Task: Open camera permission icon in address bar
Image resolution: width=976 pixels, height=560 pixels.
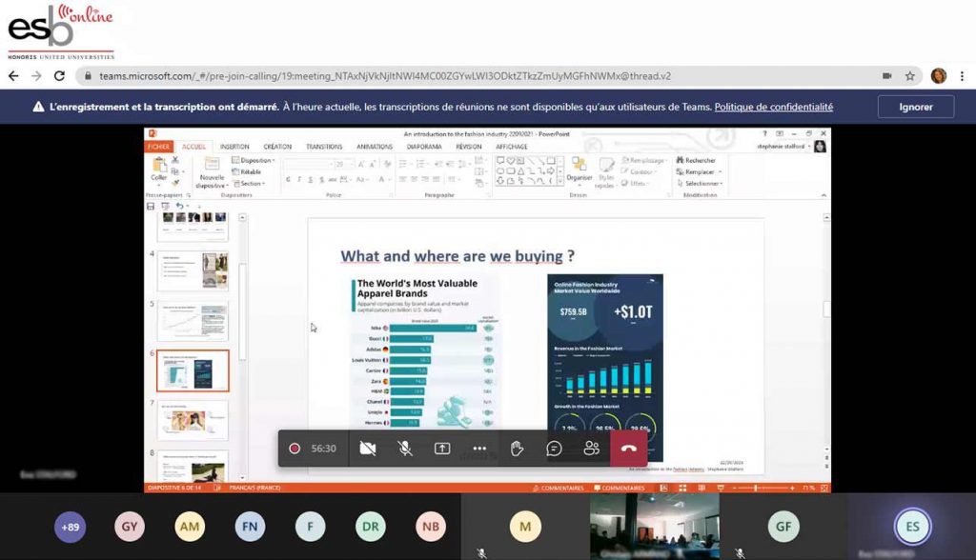Action: point(887,76)
